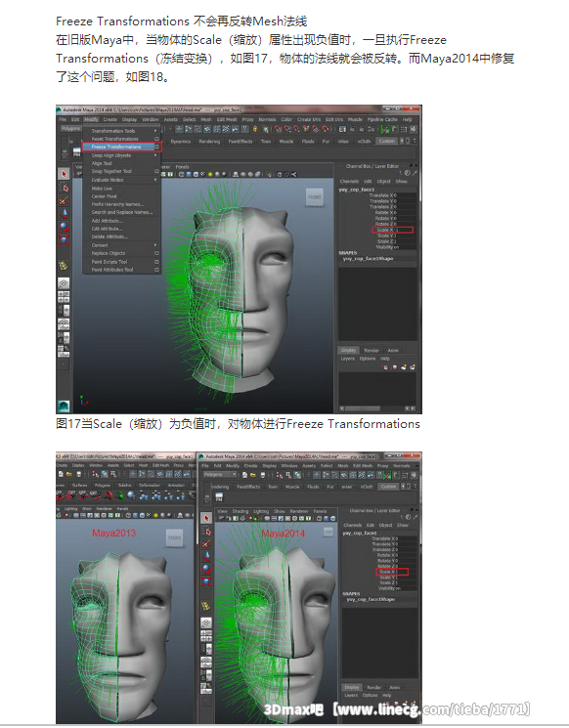Open Normals menu in first Maya screenshot
The width and height of the screenshot is (569, 728).
pyautogui.click(x=267, y=119)
